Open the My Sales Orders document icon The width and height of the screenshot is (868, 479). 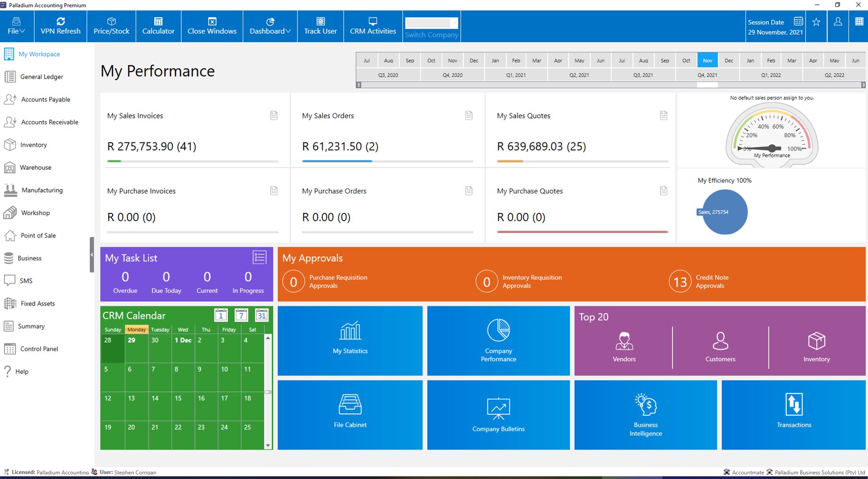(x=469, y=115)
